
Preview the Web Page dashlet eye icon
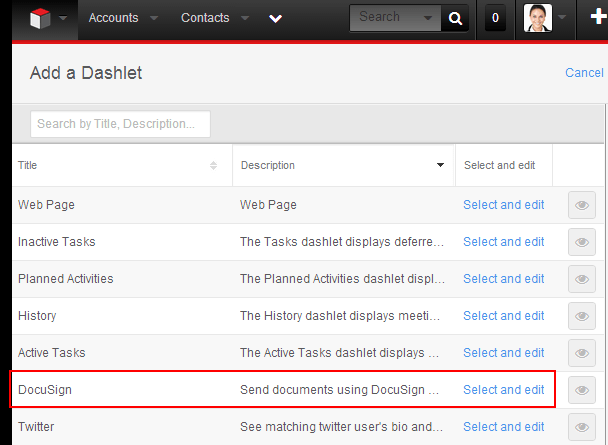(582, 205)
